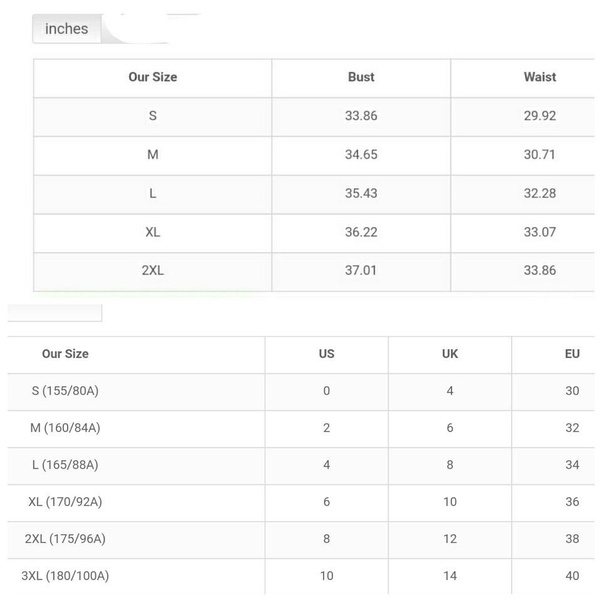Select the 2XL row in the inches table
The image size is (602, 602).
pyautogui.click(x=152, y=270)
